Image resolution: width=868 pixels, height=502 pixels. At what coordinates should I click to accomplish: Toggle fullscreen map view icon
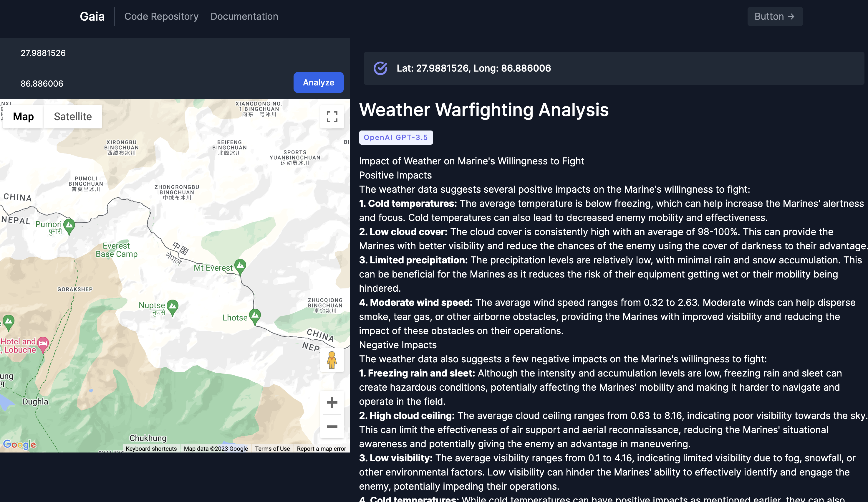coord(332,117)
